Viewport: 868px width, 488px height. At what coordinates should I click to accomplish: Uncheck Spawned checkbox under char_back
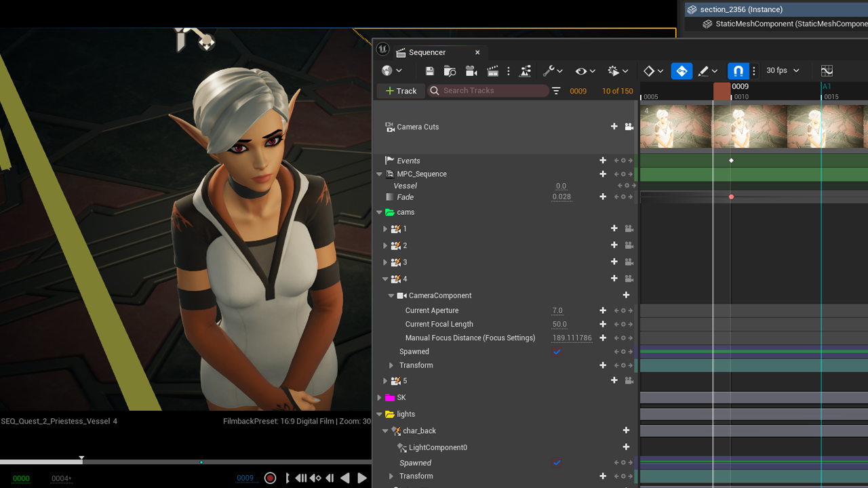tap(557, 463)
